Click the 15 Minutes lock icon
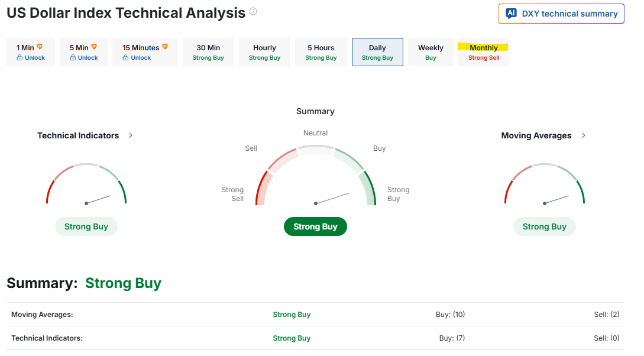 [126, 58]
